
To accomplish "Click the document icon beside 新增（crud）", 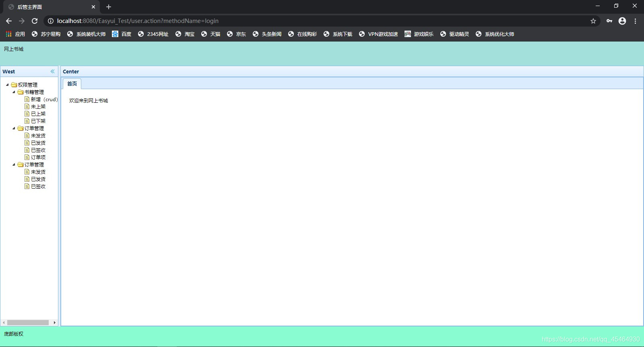I will (x=27, y=99).
